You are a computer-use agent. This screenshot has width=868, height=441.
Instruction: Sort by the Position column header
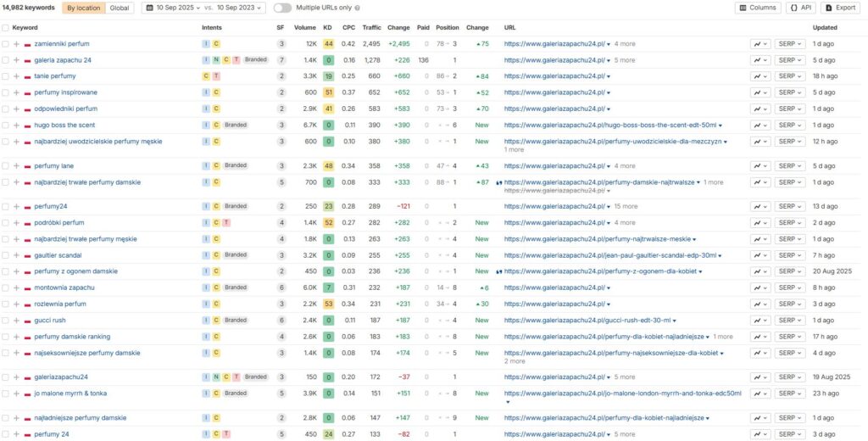[448, 28]
